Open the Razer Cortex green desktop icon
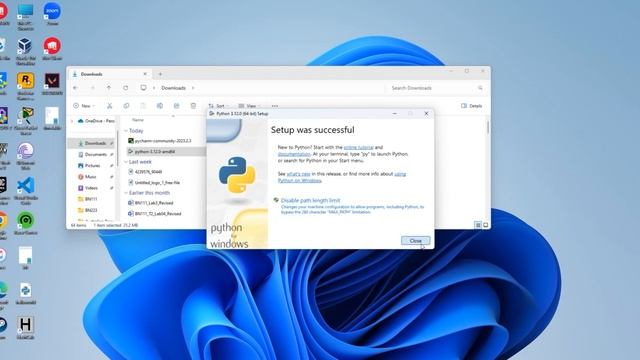Screen dimensions: 640x360 point(25,223)
